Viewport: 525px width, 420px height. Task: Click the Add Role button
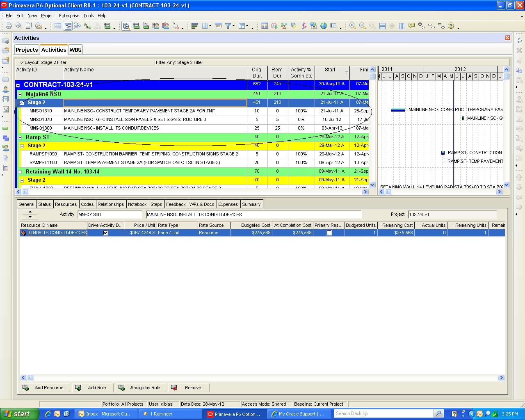pos(93,388)
